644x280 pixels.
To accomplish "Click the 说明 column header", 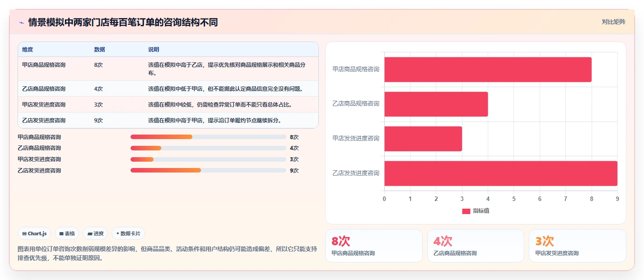I will point(154,50).
